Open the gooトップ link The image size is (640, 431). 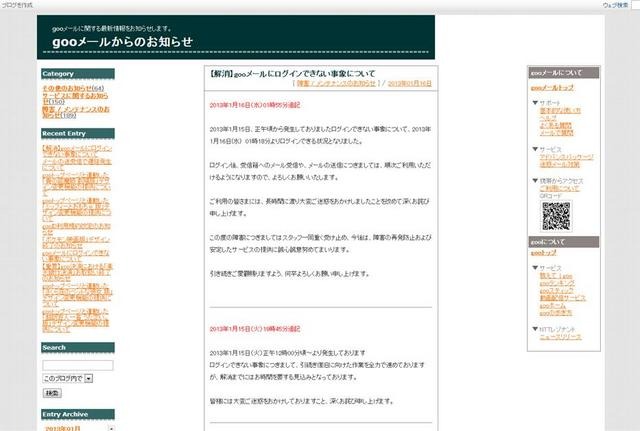[x=543, y=253]
